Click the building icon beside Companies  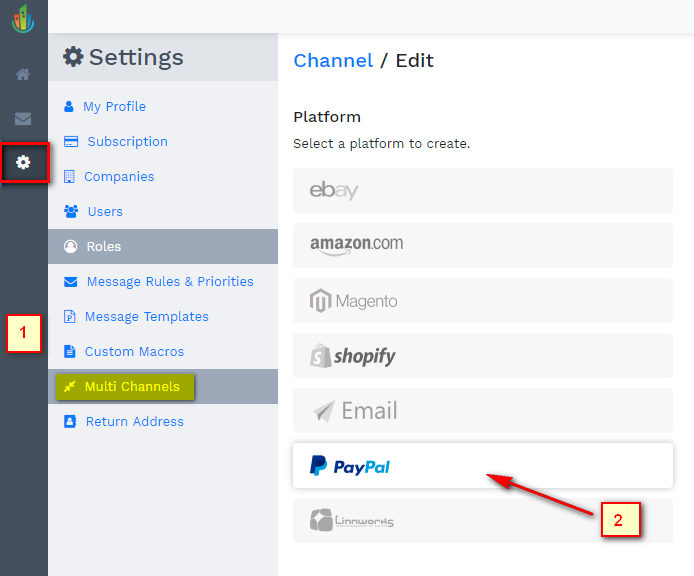pyautogui.click(x=69, y=177)
